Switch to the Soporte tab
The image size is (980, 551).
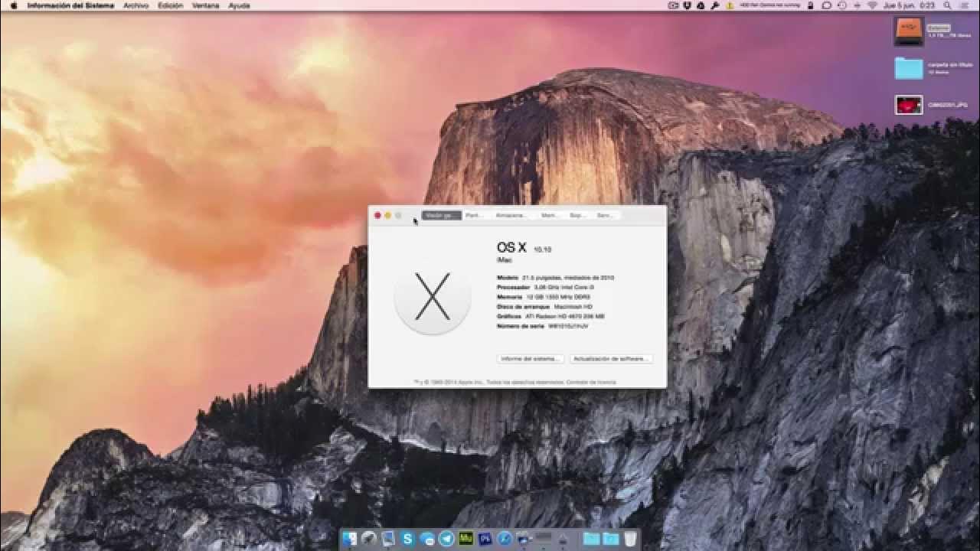[577, 215]
